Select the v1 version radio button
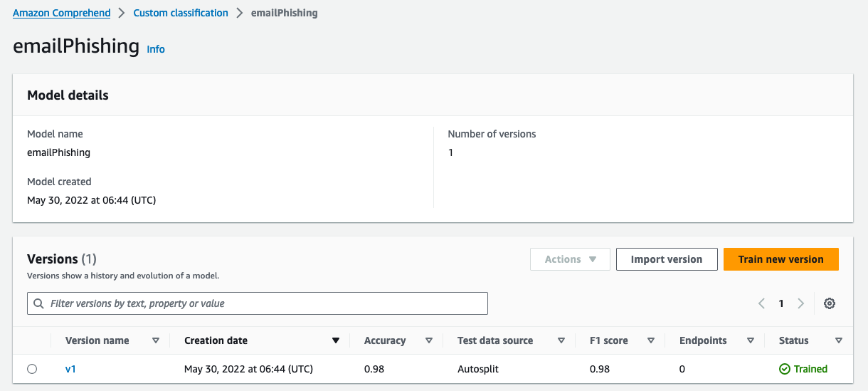This screenshot has width=868, height=391. pos(32,369)
